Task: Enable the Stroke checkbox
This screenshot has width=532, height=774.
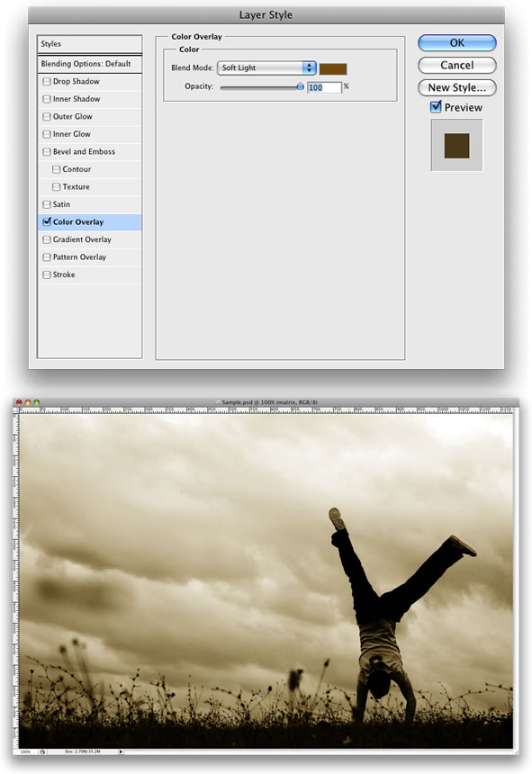Action: [x=47, y=274]
